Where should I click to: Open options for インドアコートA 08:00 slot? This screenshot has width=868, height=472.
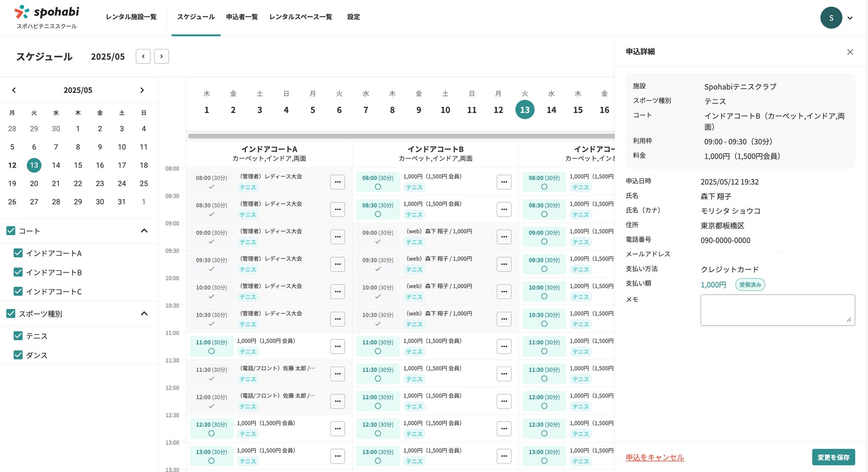tap(337, 182)
